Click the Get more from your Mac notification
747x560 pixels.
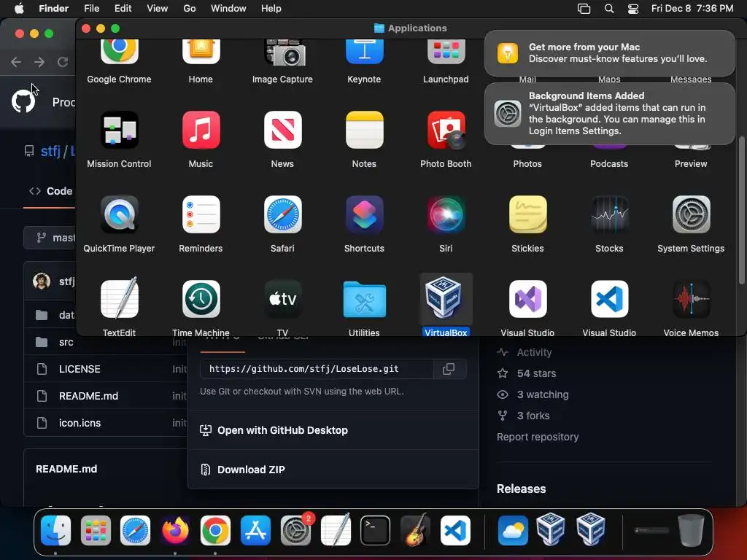point(609,52)
